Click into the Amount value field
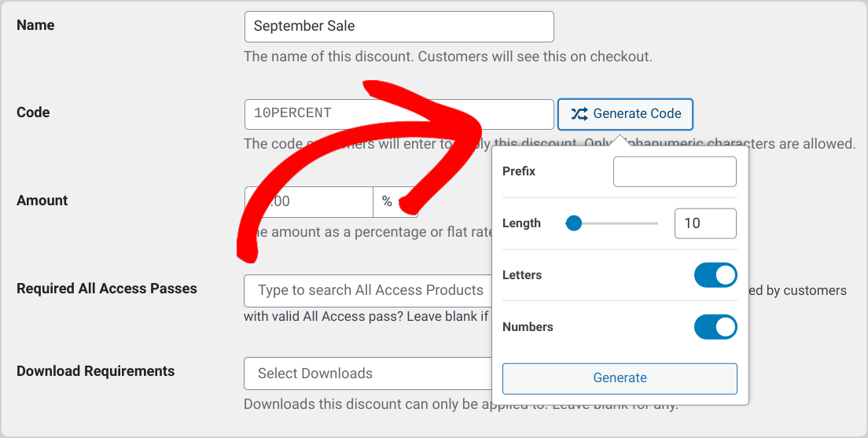Viewport: 868px width, 438px height. 309,201
